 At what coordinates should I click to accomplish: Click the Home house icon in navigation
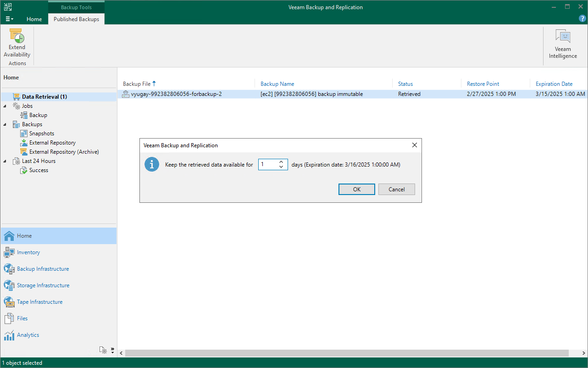point(9,236)
